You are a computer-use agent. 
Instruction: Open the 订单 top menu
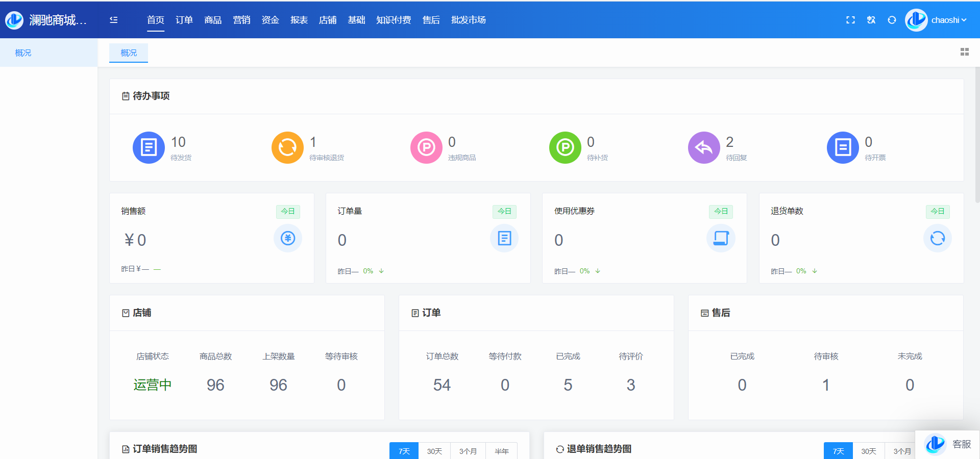coord(184,20)
